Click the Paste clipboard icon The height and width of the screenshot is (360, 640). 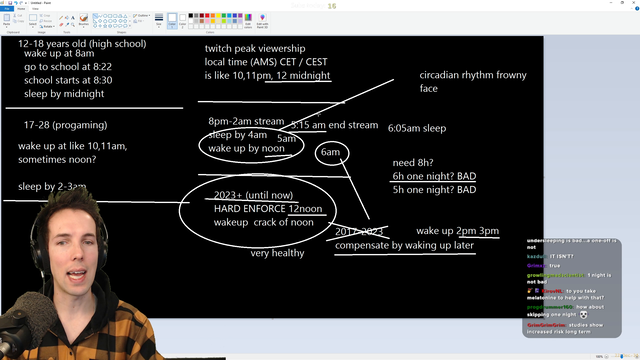point(7,18)
